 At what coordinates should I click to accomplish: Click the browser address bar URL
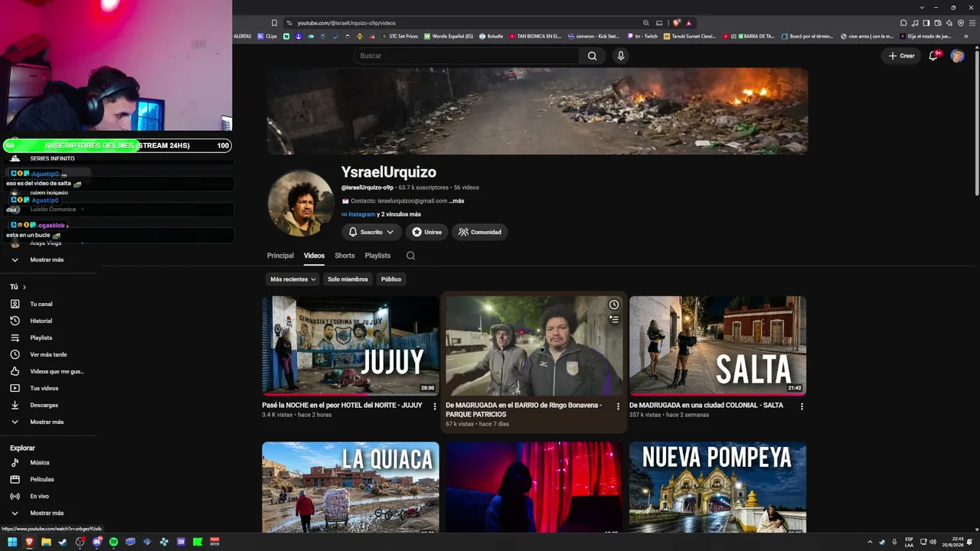[346, 23]
